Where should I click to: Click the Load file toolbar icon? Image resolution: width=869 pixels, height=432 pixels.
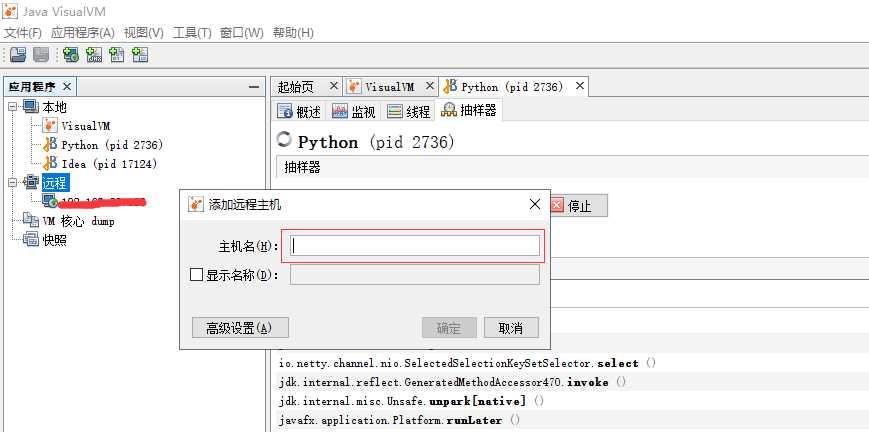click(x=19, y=54)
